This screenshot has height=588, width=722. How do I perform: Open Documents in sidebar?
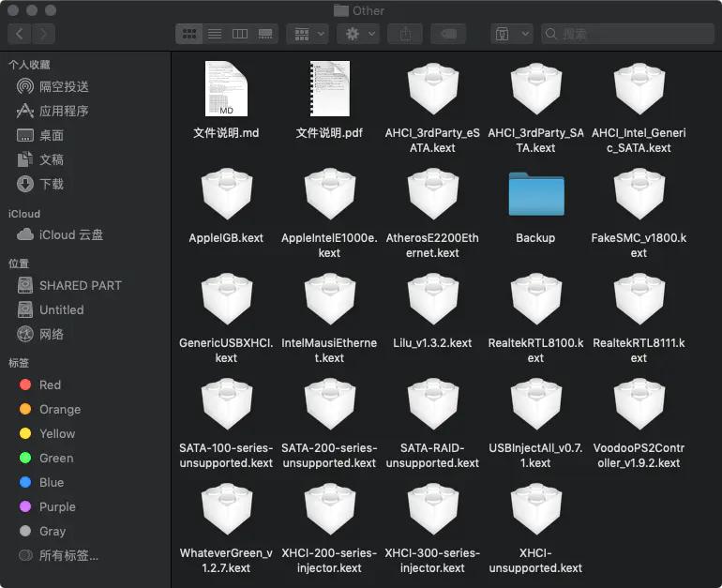(40, 159)
